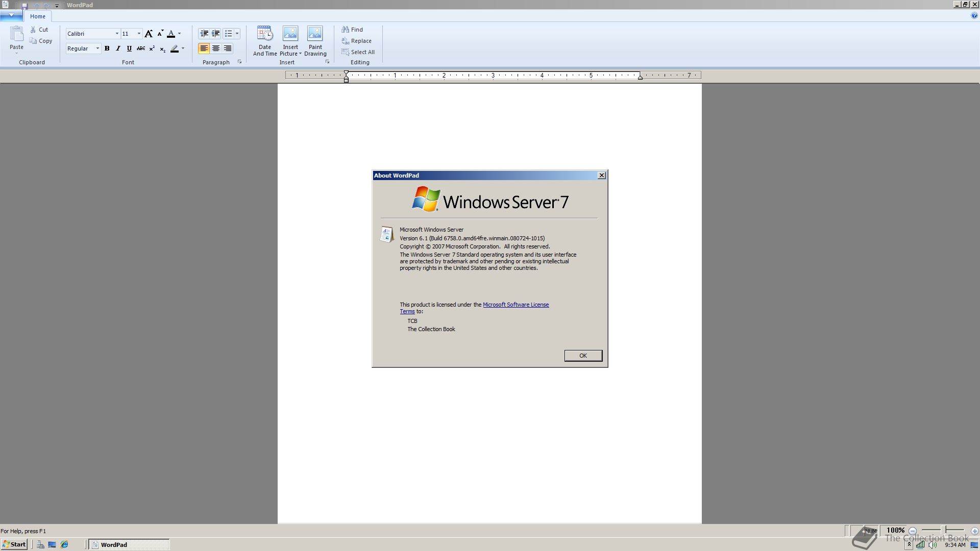Click the zoom in plus button
Image resolution: width=980 pixels, height=551 pixels.
(x=974, y=531)
